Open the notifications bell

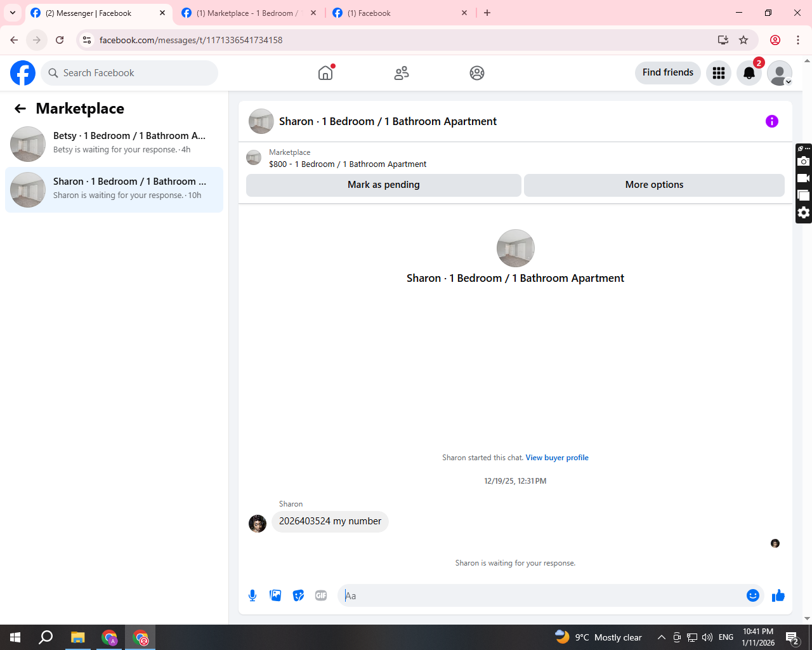tap(749, 73)
